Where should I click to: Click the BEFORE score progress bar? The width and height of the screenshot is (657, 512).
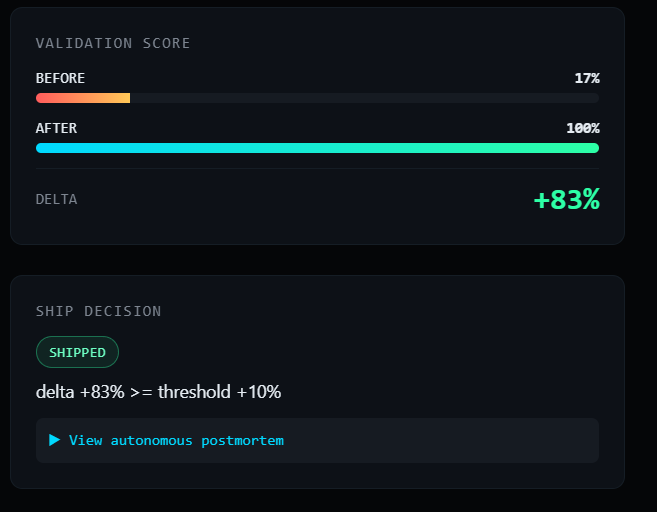tap(317, 98)
